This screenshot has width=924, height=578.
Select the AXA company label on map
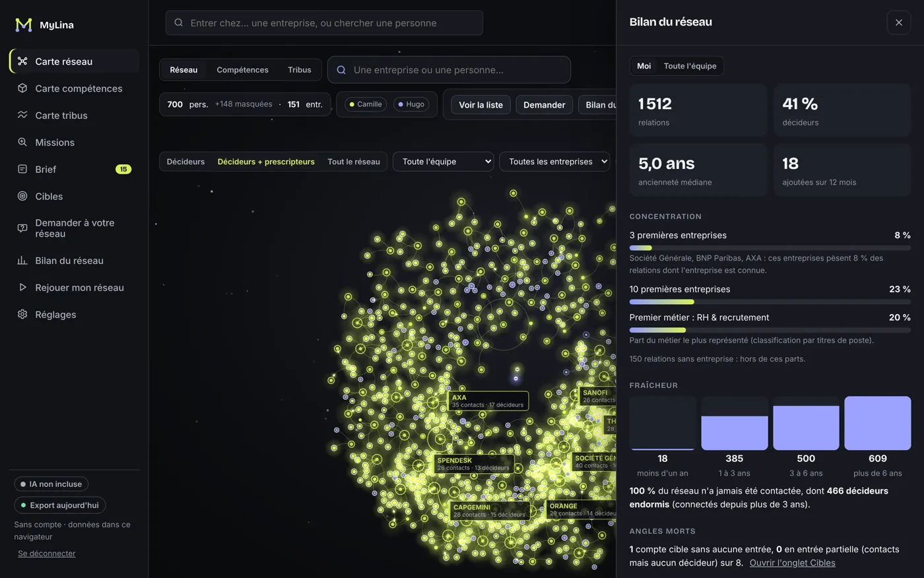pos(488,401)
